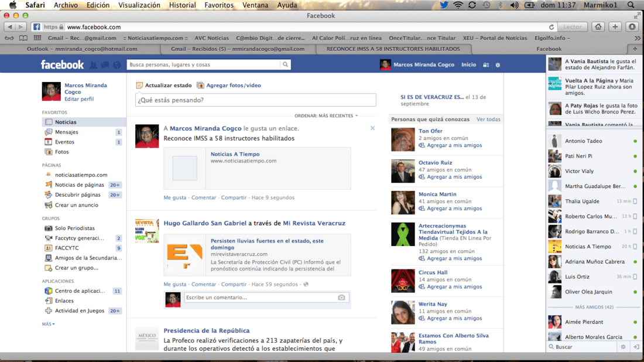Open chat sidebar settings gear
The height and width of the screenshot is (362, 644).
click(x=623, y=347)
